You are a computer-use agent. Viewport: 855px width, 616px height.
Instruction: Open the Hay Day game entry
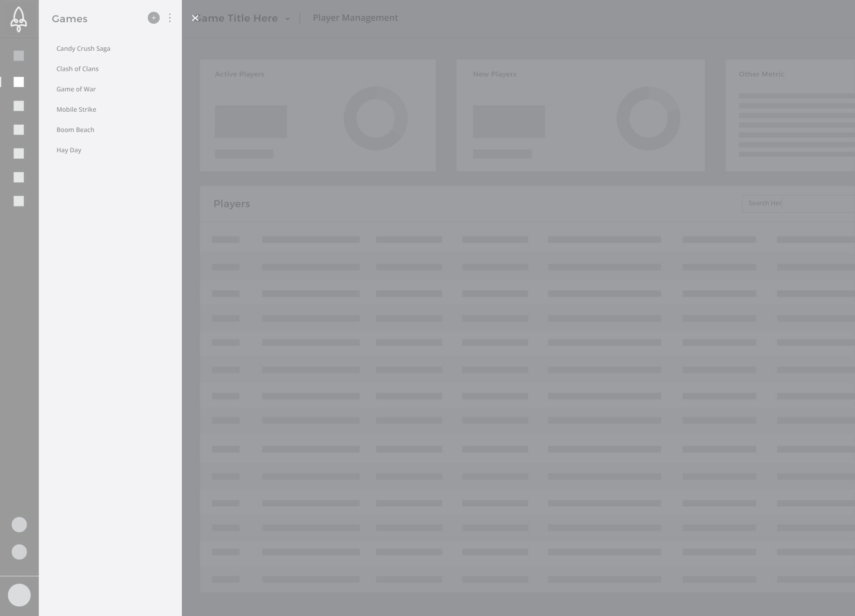[x=69, y=150]
